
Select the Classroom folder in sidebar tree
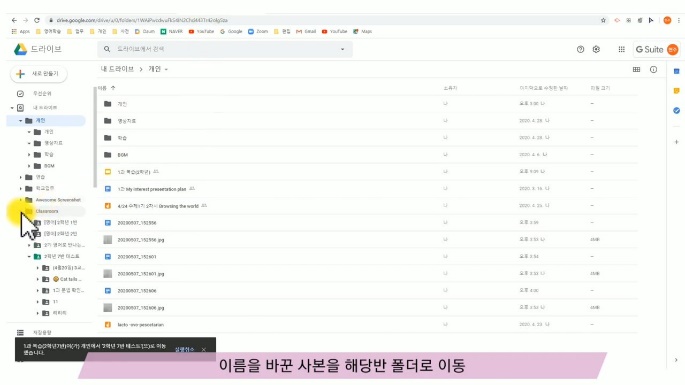point(47,211)
